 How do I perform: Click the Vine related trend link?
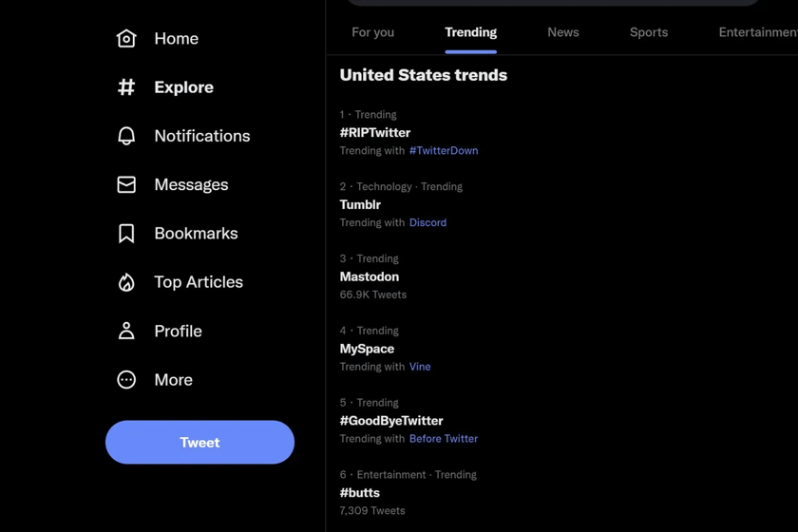point(420,367)
